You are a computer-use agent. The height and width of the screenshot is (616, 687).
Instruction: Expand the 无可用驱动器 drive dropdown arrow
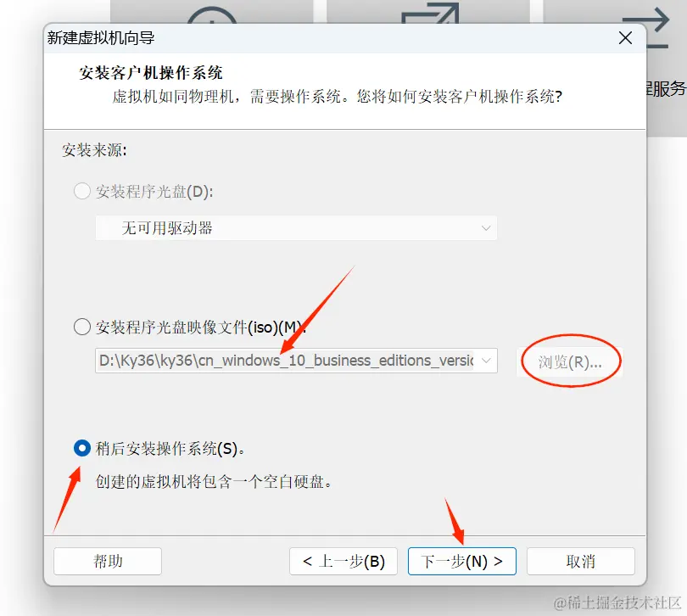[486, 228]
